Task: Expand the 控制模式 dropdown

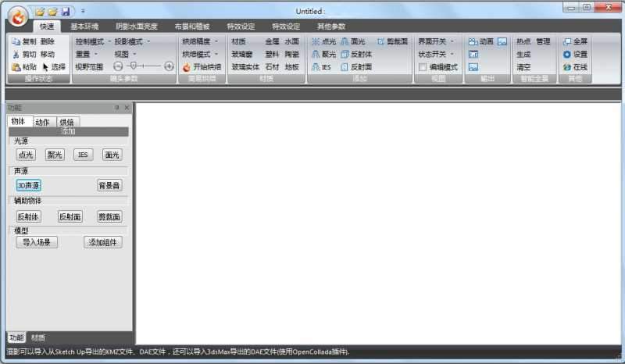Action: [93, 41]
